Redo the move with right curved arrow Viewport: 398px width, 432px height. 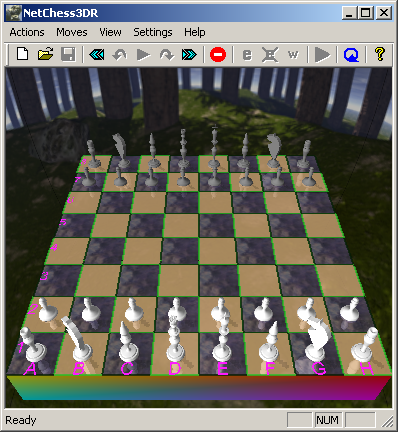(x=167, y=54)
